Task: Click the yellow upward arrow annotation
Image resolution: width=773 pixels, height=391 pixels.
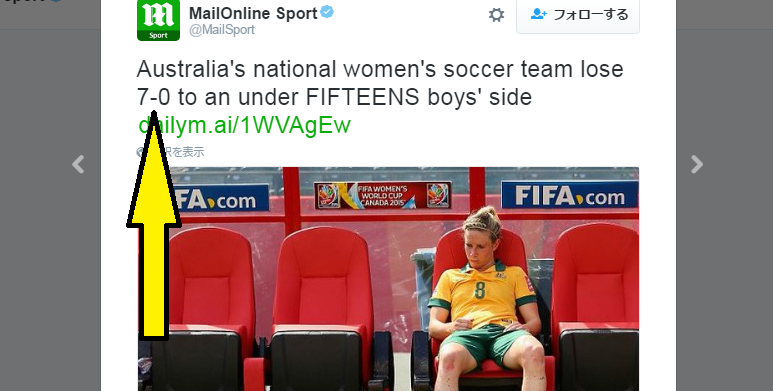Action: 154,226
